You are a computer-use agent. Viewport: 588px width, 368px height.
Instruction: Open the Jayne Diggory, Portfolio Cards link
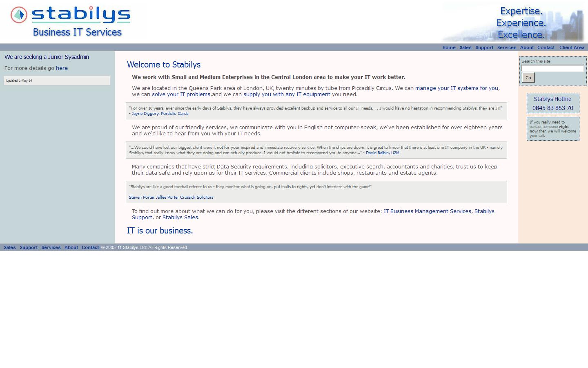159,113
